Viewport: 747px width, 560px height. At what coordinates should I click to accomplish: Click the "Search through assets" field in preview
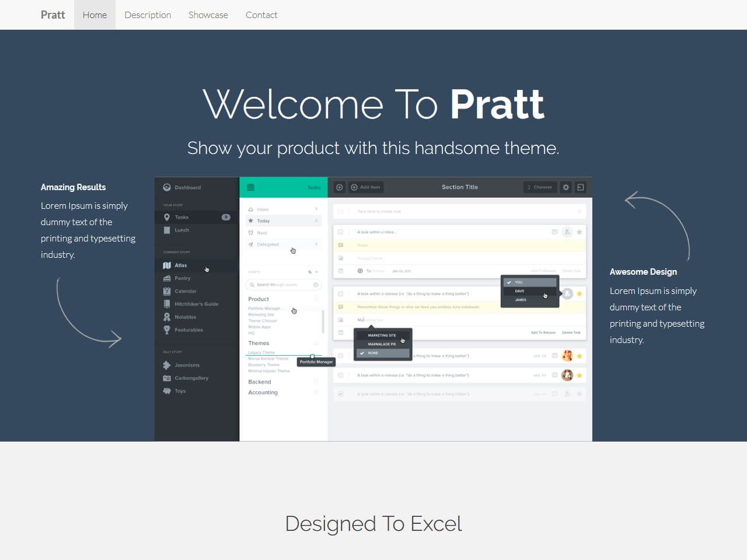(284, 285)
